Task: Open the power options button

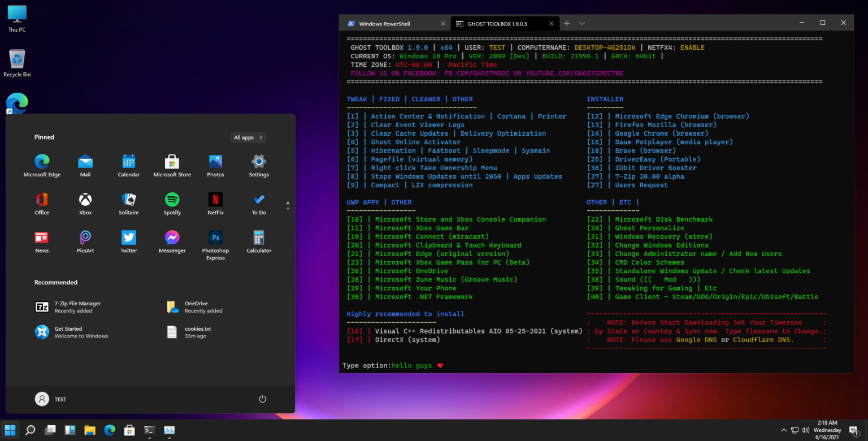Action: pyautogui.click(x=262, y=399)
